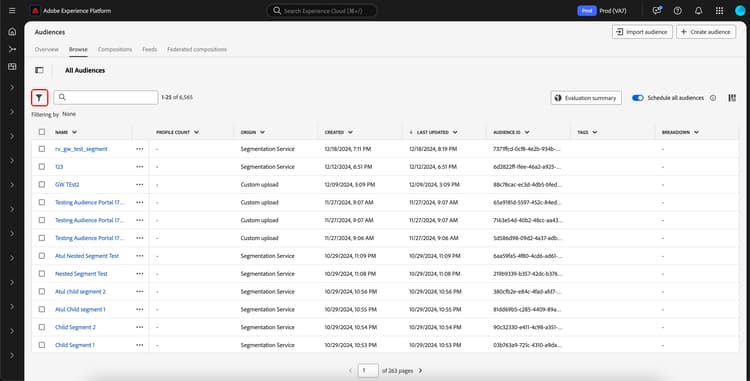Open the Help question mark icon
The width and height of the screenshot is (750, 381).
click(677, 11)
